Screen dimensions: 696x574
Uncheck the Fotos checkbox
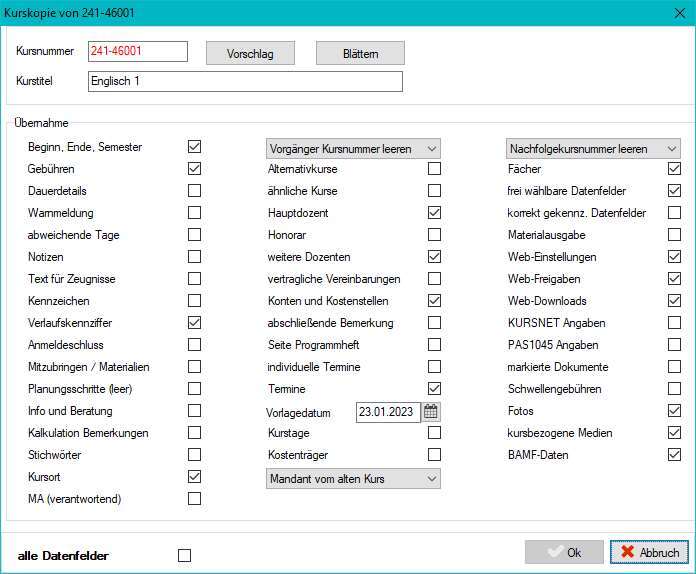pyautogui.click(x=675, y=411)
